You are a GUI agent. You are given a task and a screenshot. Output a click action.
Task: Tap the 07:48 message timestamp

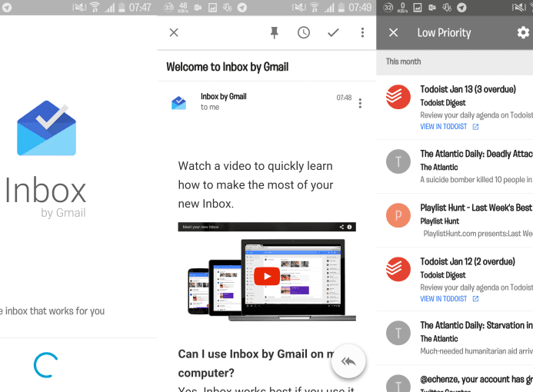(344, 98)
